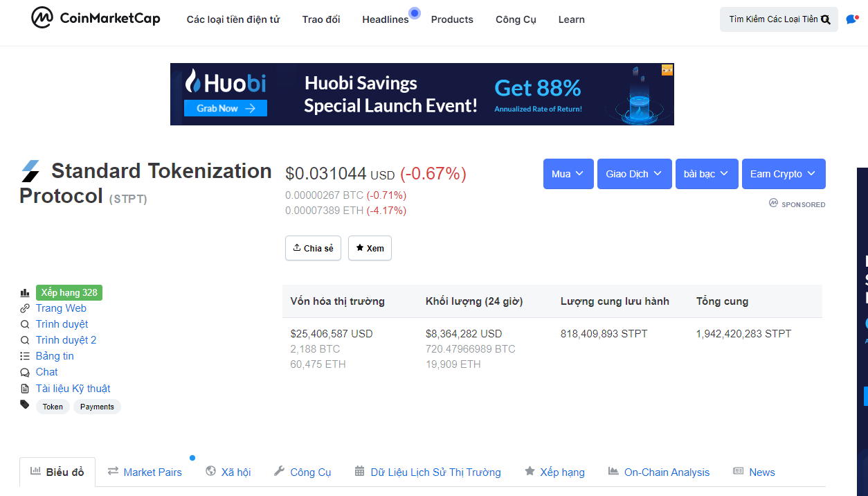Click the $25,406,587 USD market cap value
This screenshot has width=868, height=496.
(x=332, y=333)
